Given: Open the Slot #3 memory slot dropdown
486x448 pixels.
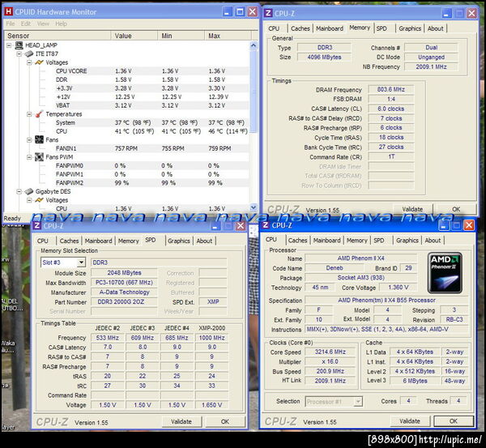Looking at the screenshot, I should 81,262.
